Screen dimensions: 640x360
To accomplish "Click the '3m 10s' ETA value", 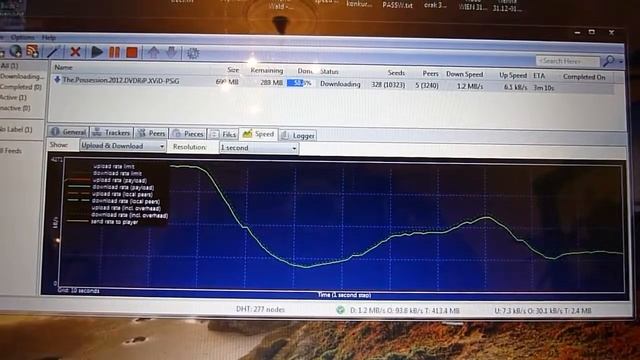I will (544, 87).
